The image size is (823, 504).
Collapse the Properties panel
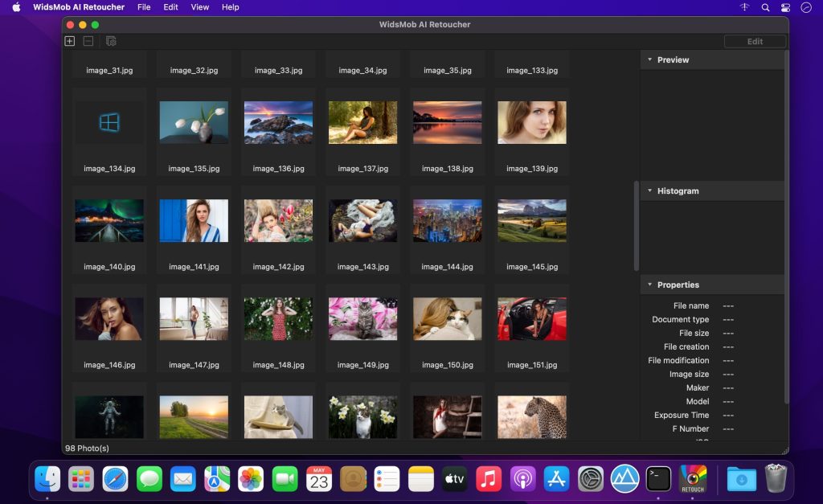point(650,284)
